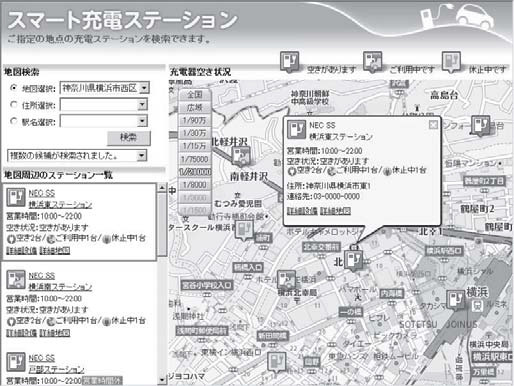Open 詳細設備 link in the map popup

pos(302,211)
